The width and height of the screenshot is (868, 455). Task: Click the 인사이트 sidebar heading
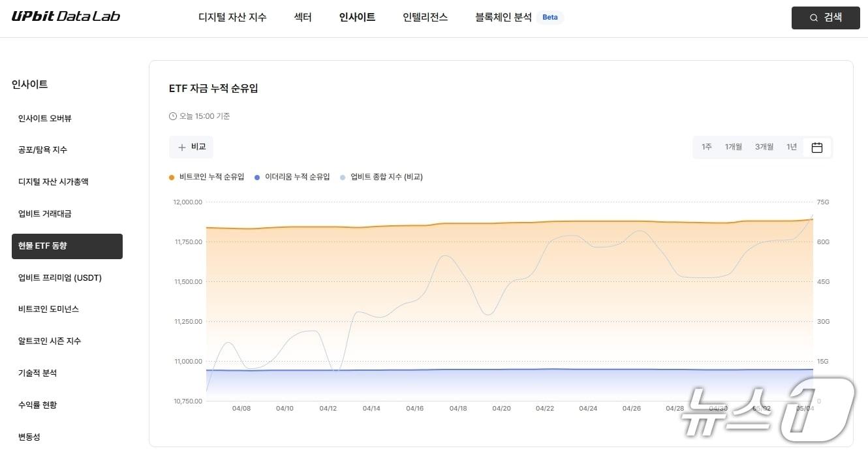click(x=30, y=84)
